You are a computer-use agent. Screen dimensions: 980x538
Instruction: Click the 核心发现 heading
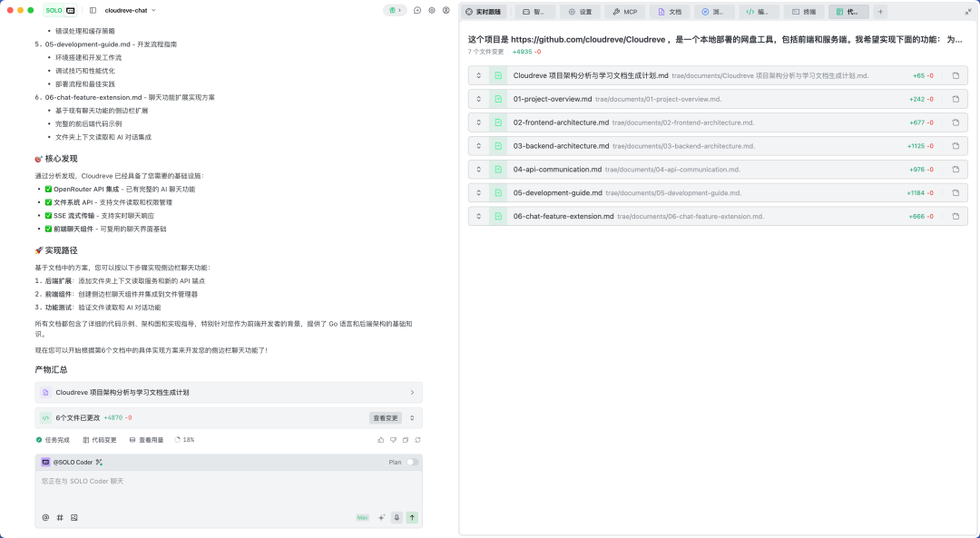pos(62,159)
